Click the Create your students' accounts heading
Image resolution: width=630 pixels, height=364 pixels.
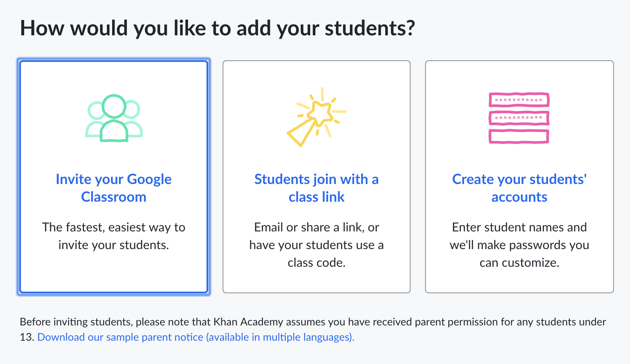519,188
